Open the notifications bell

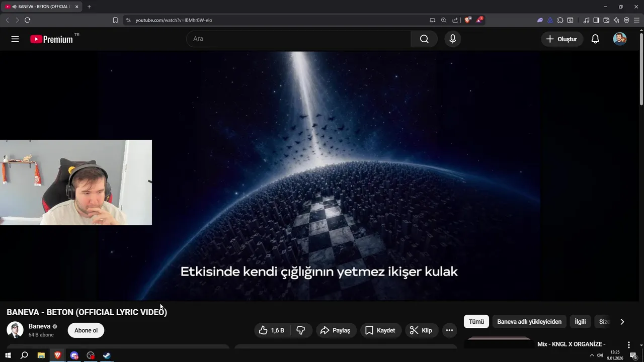595,39
